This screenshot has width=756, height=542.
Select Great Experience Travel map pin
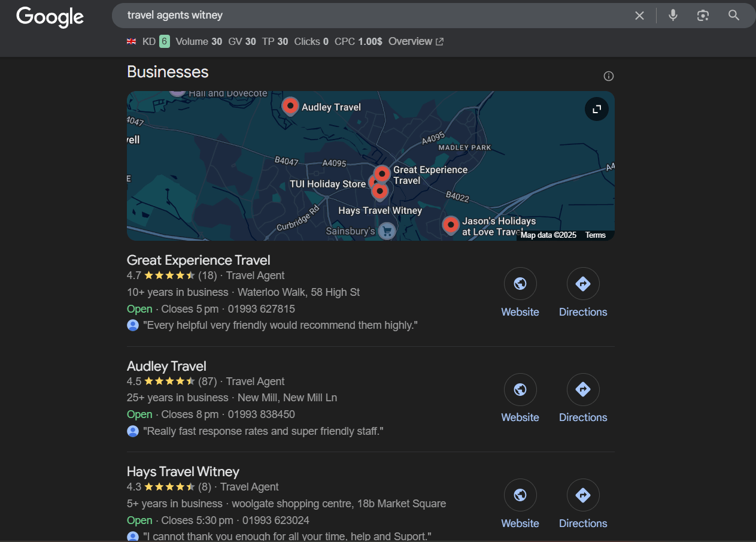tap(382, 174)
